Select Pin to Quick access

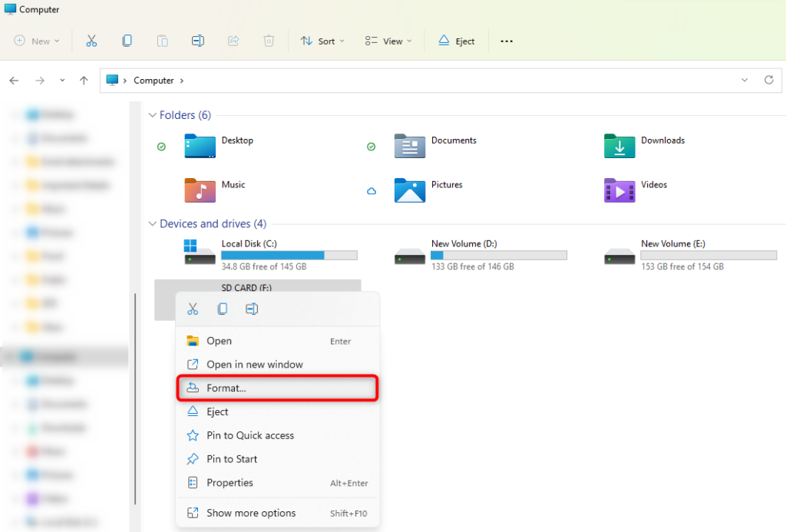[250, 435]
